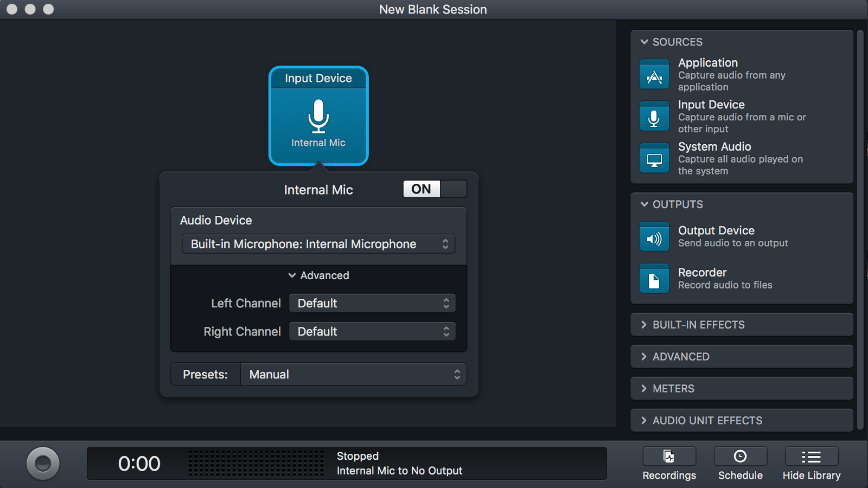Click the Output Device title text
868x488 pixels.
click(716, 230)
